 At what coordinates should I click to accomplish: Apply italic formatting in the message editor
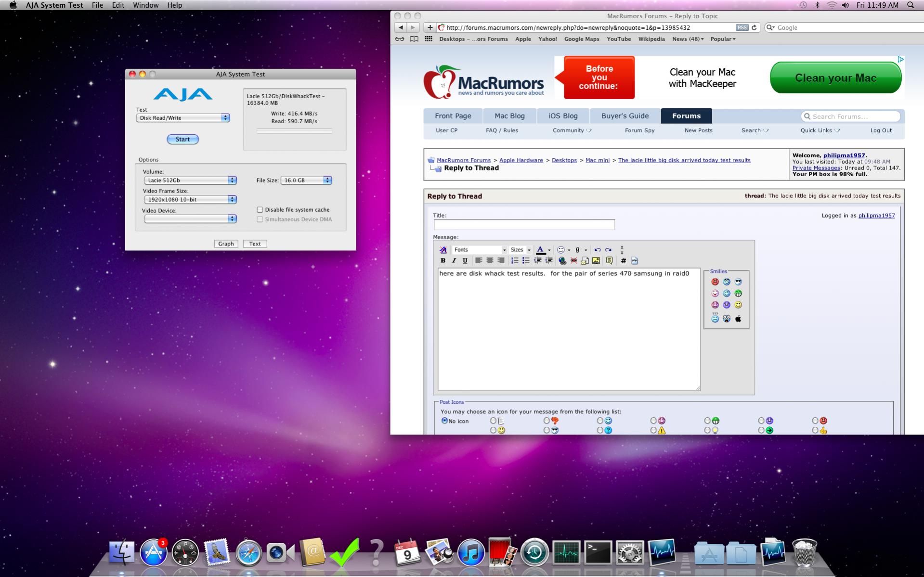coord(454,260)
